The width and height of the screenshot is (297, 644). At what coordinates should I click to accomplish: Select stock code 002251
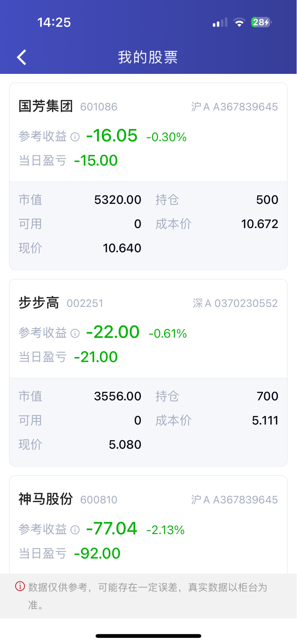coord(85,303)
